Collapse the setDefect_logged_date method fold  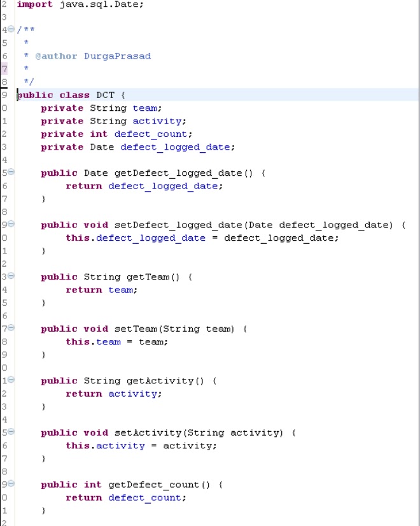coord(11,224)
